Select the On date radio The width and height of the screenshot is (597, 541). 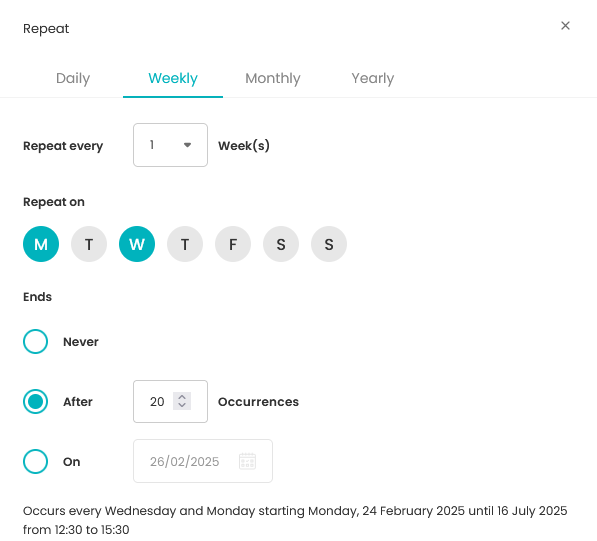[35, 461]
